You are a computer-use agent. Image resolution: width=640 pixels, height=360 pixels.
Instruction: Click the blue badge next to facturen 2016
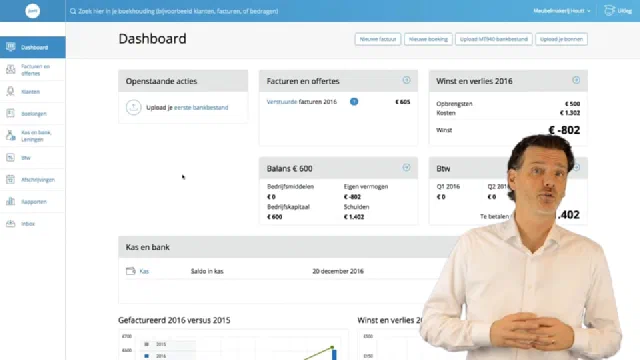tap(354, 102)
